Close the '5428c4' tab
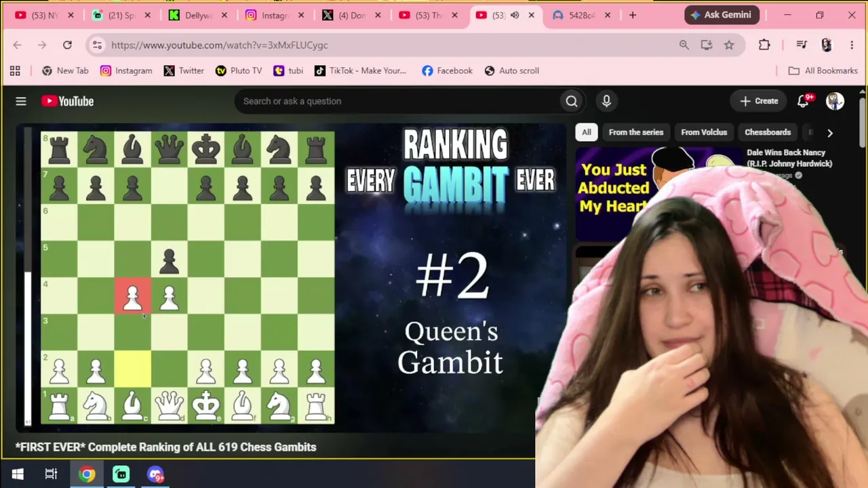Screen dimensions: 868x488 (x=608, y=15)
